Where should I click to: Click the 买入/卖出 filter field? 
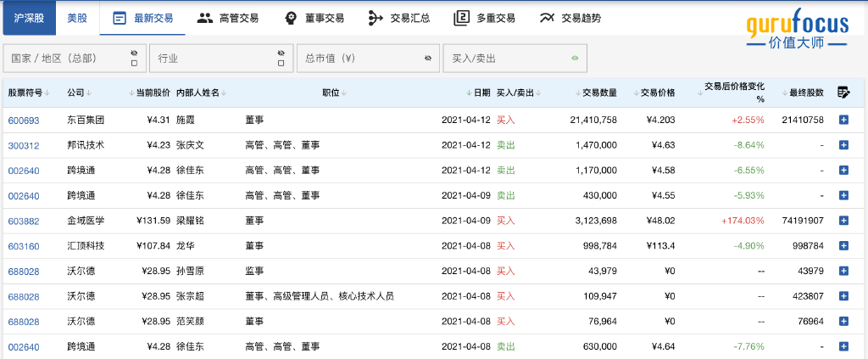point(515,59)
